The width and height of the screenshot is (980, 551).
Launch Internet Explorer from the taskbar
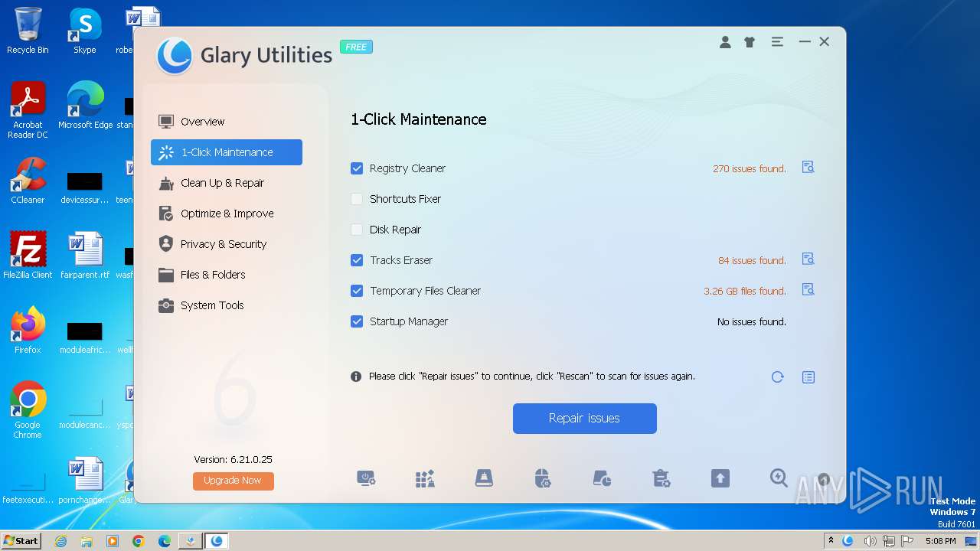[x=60, y=541]
